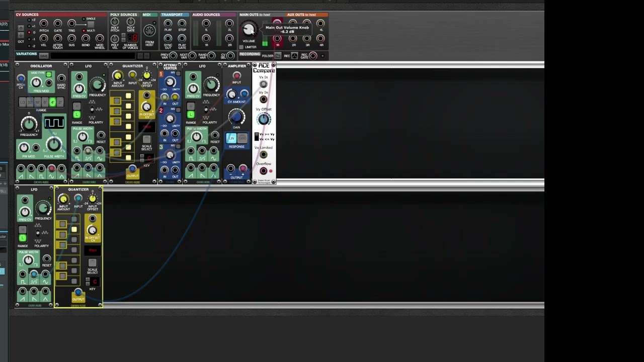Flip the Vx >= Vy switch on ACE Compare

click(x=257, y=137)
